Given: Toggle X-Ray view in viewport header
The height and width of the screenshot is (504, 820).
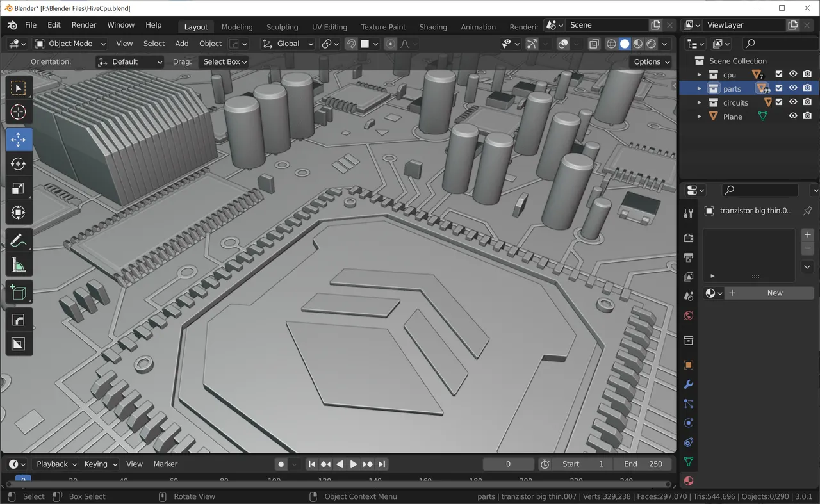Looking at the screenshot, I should coord(594,44).
